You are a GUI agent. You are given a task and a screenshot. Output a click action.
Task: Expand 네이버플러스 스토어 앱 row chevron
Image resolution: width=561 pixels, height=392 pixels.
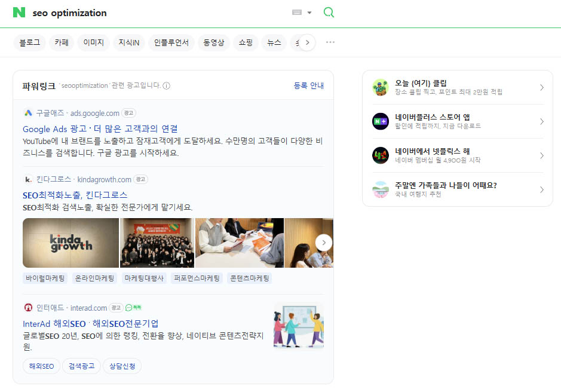pos(542,121)
